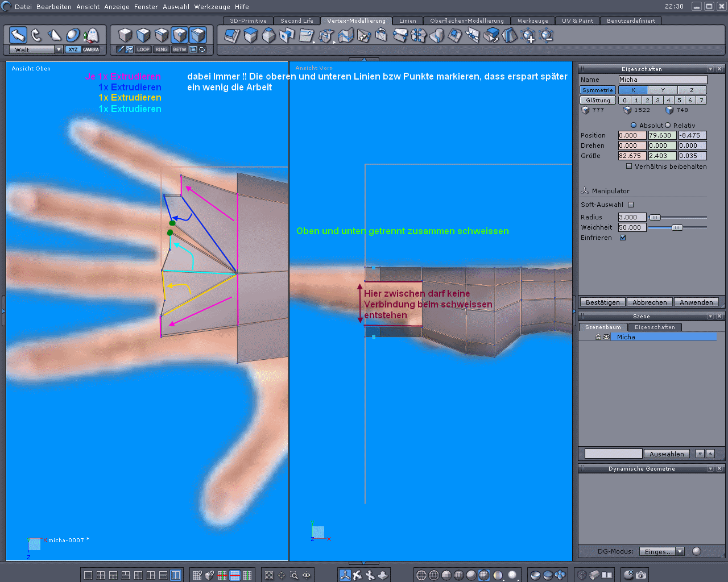Screen dimensions: 728x582
Task: Toggle symmetry axis Y
Action: pos(663,90)
